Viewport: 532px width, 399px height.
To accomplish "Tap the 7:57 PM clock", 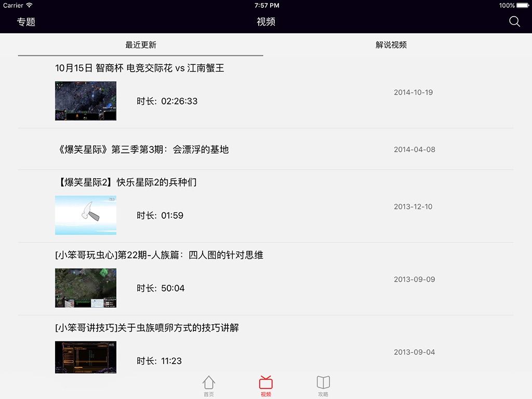I will (267, 5).
